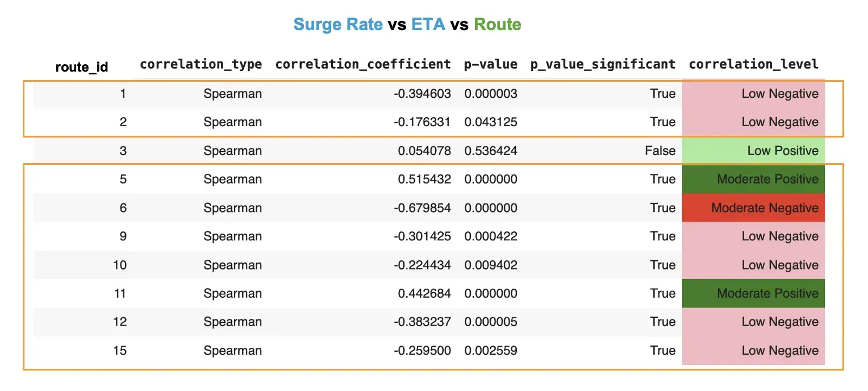
Task: Click Low Negative cell for route 10
Action: 753,265
